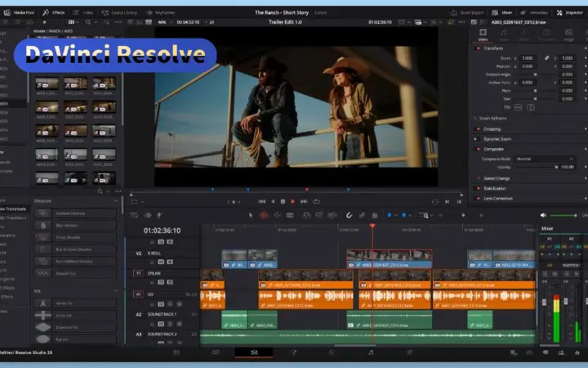Viewport: 588px width, 368px height.
Task: Toggle the Snapping magnet icon
Action: click(350, 215)
